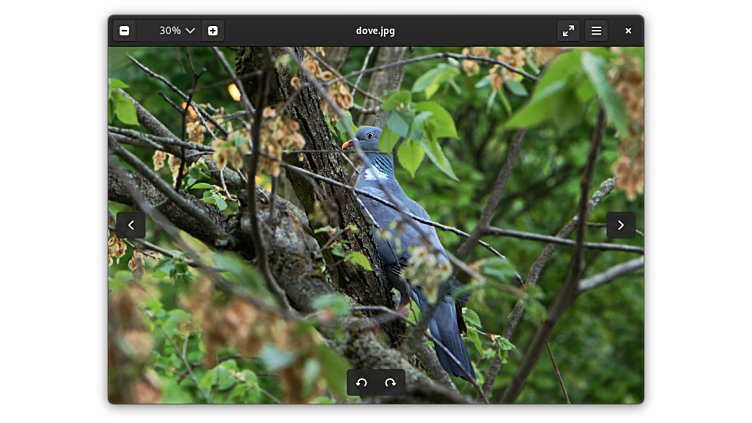
Task: Click the zoom out minus button
Action: 124,31
